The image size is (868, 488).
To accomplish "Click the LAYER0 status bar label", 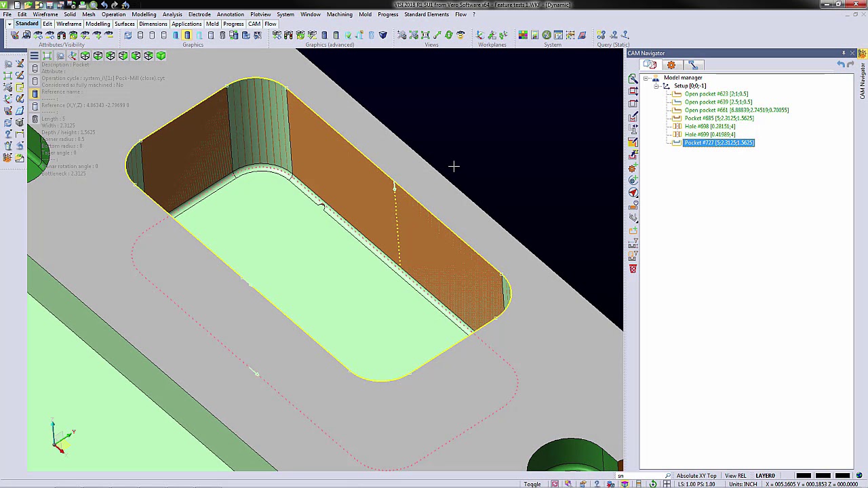I will click(765, 476).
